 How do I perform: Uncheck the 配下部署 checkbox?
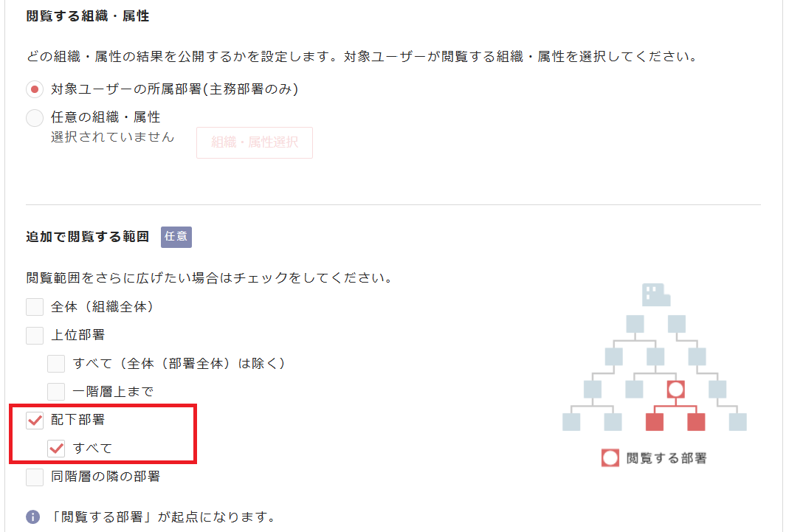pos(35,420)
